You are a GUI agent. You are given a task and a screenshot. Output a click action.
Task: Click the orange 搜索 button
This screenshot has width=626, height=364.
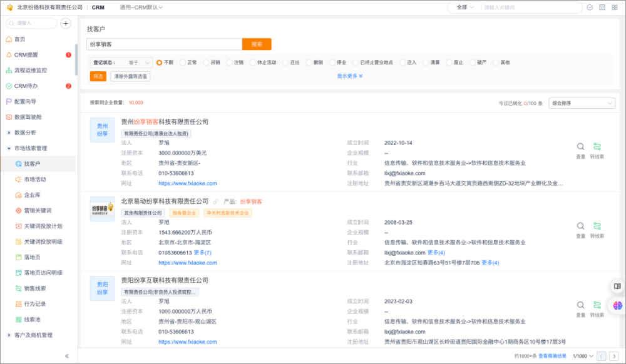(x=257, y=44)
